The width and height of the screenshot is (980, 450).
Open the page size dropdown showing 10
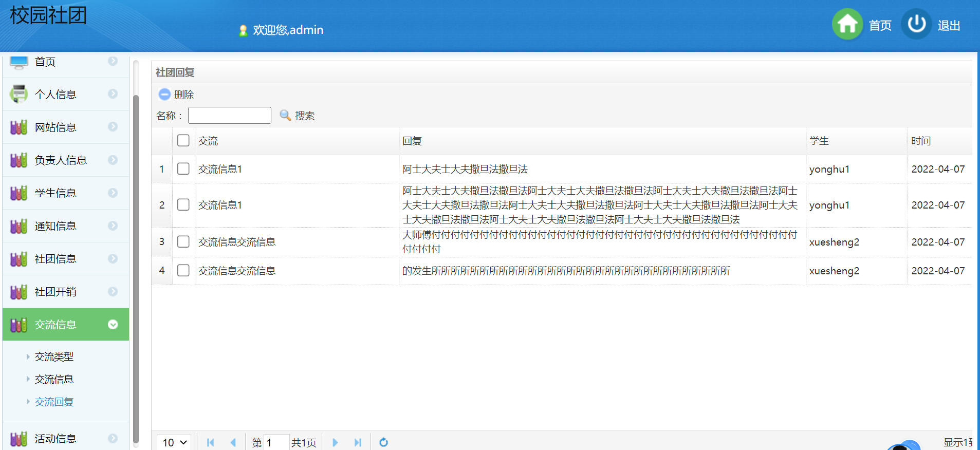[x=174, y=442]
